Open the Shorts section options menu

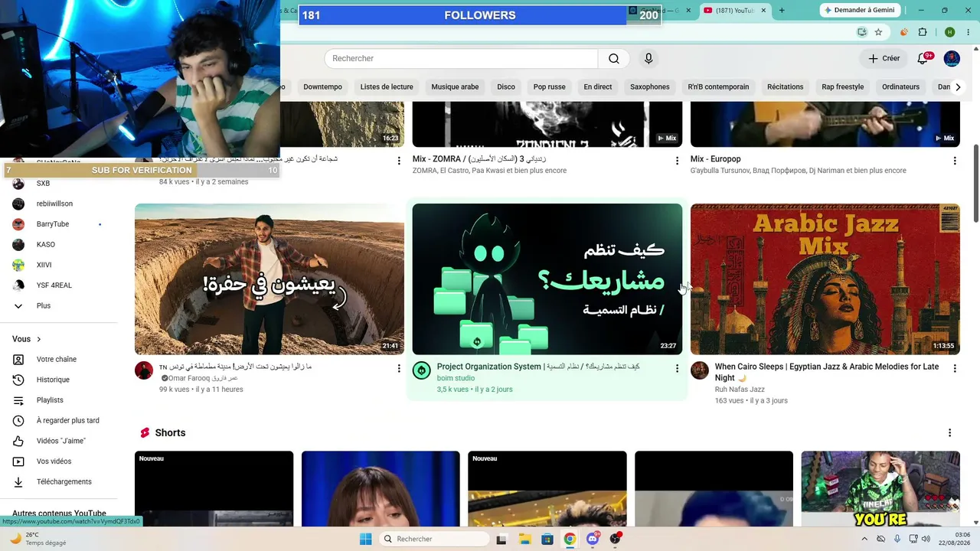coord(950,433)
